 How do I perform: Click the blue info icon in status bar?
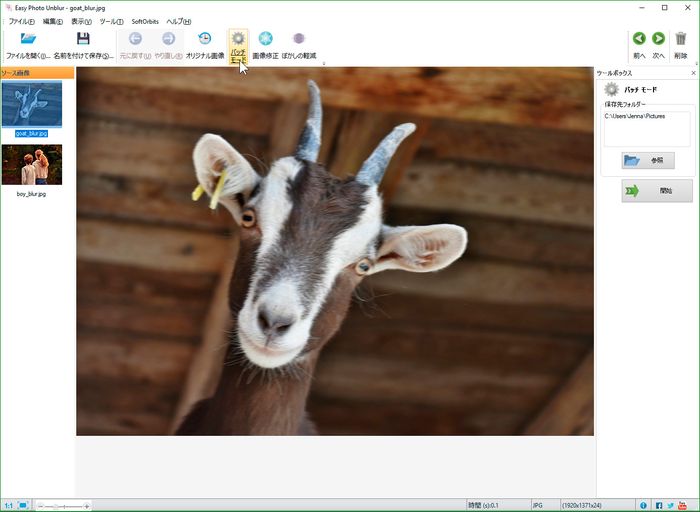(643, 505)
